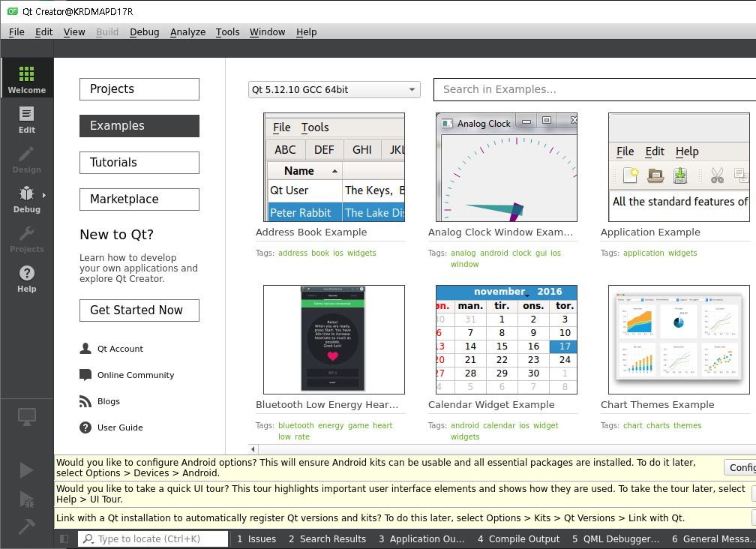Open the Edit menu
Image resolution: width=756 pixels, height=549 pixels.
click(x=43, y=31)
